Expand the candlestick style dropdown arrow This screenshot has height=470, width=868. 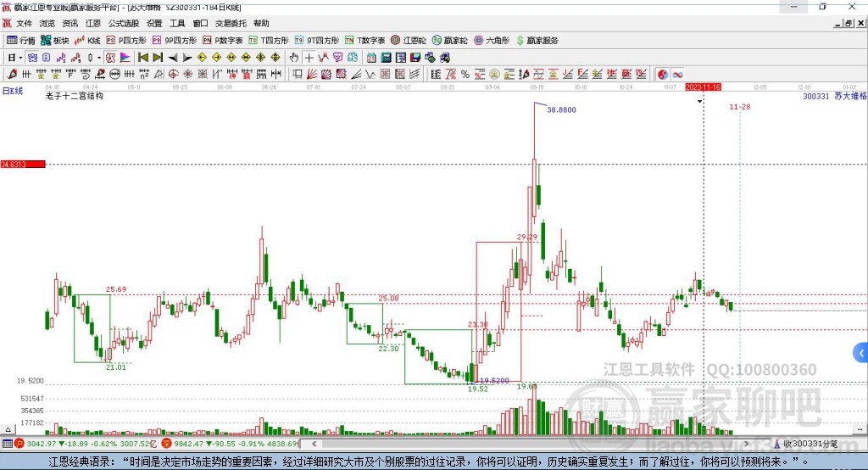point(99,58)
